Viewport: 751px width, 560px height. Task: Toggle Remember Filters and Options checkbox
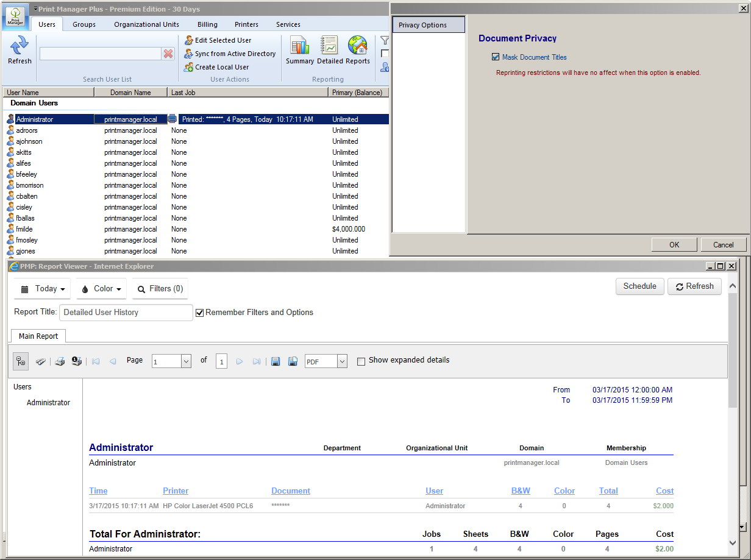click(x=199, y=313)
